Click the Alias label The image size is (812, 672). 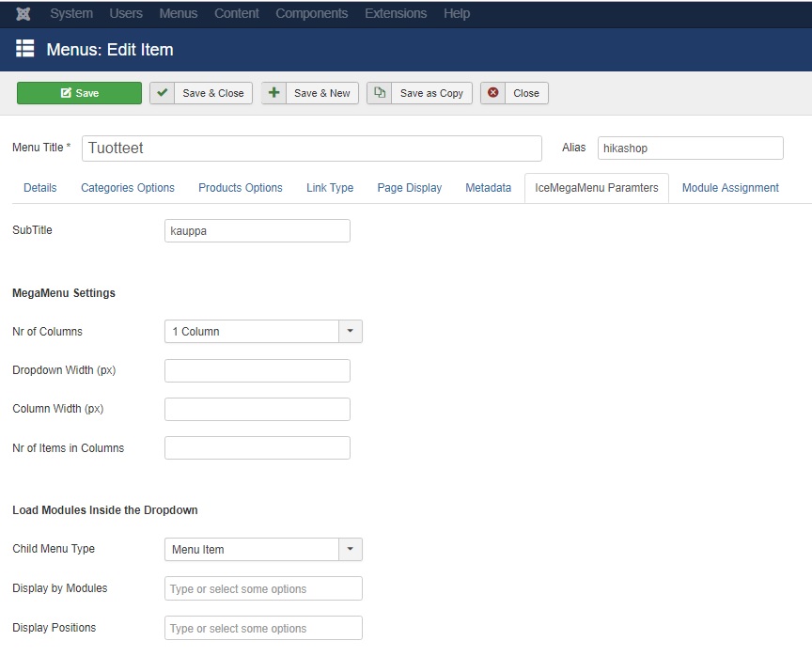574,148
